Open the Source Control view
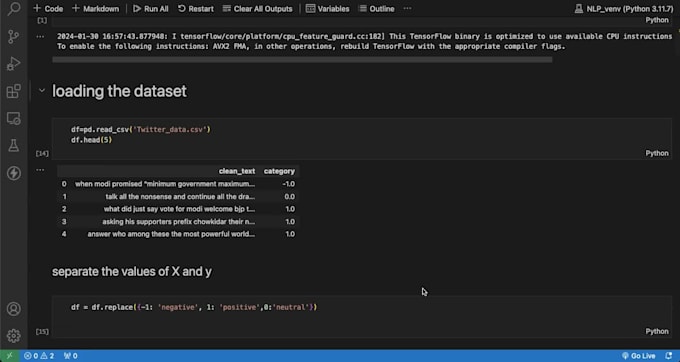 pos(14,37)
